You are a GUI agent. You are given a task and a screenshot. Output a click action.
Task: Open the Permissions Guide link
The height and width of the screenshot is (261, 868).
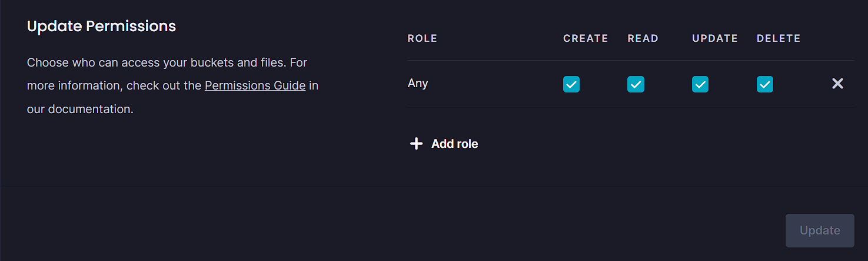[x=255, y=85]
